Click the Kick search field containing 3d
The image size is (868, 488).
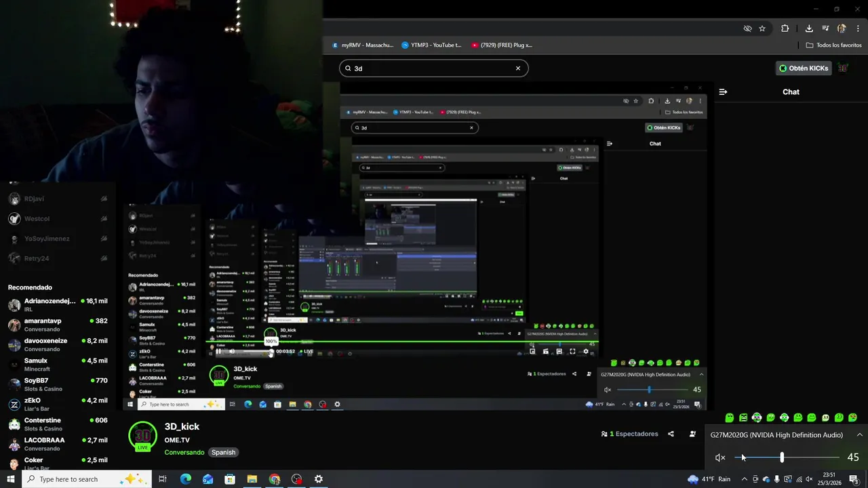coord(434,68)
